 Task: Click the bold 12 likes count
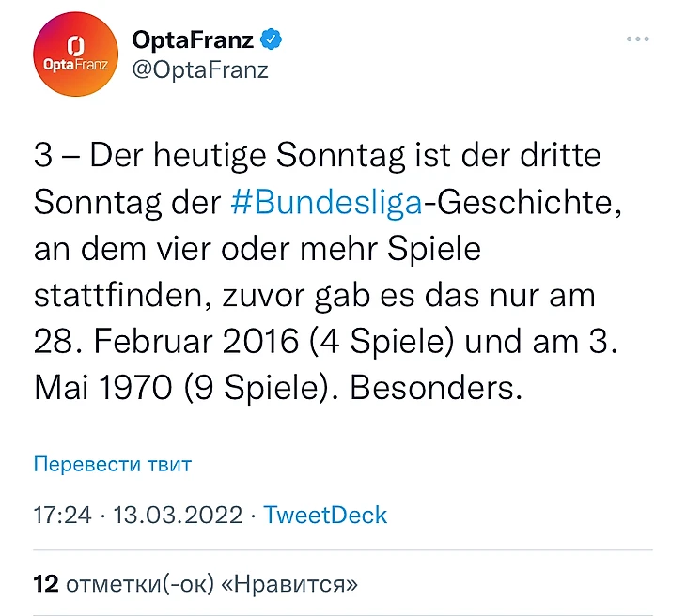[x=46, y=584]
